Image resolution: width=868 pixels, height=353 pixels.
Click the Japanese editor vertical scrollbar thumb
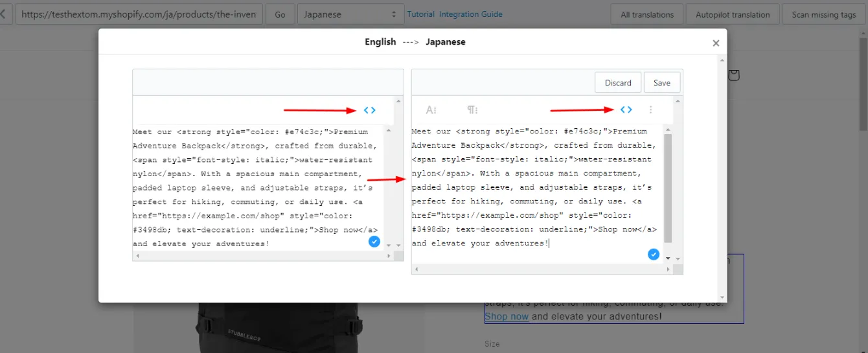(x=668, y=188)
